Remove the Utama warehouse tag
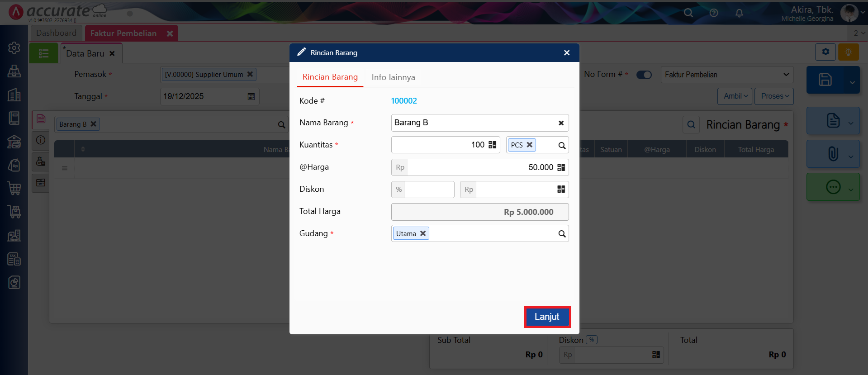The image size is (868, 375). point(423,233)
